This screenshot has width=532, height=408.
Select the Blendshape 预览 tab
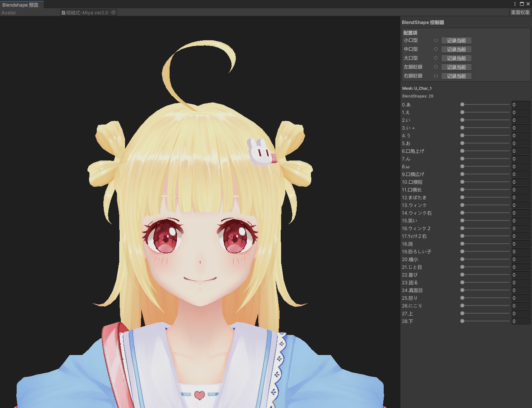coord(21,5)
